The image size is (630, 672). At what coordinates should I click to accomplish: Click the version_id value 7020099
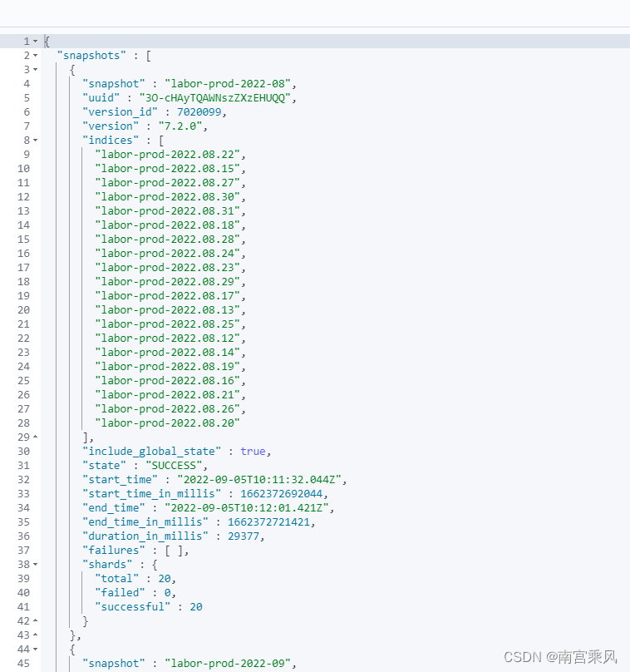[199, 112]
